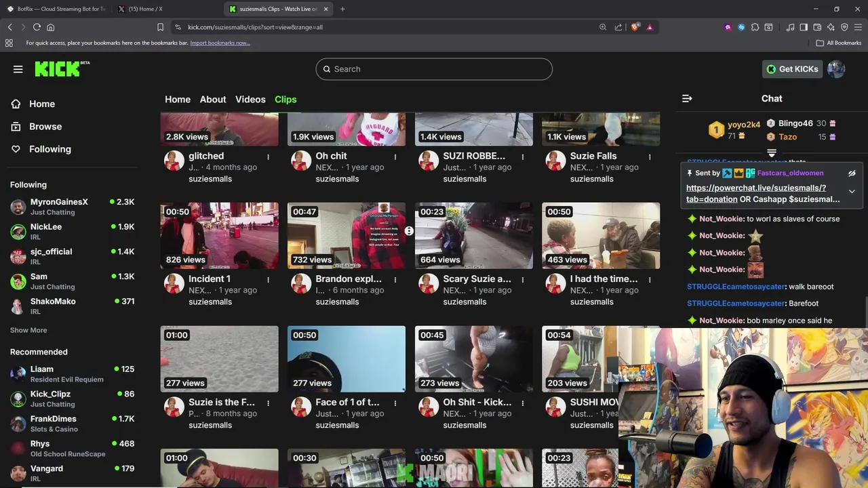Open a new browser tab

(x=342, y=9)
